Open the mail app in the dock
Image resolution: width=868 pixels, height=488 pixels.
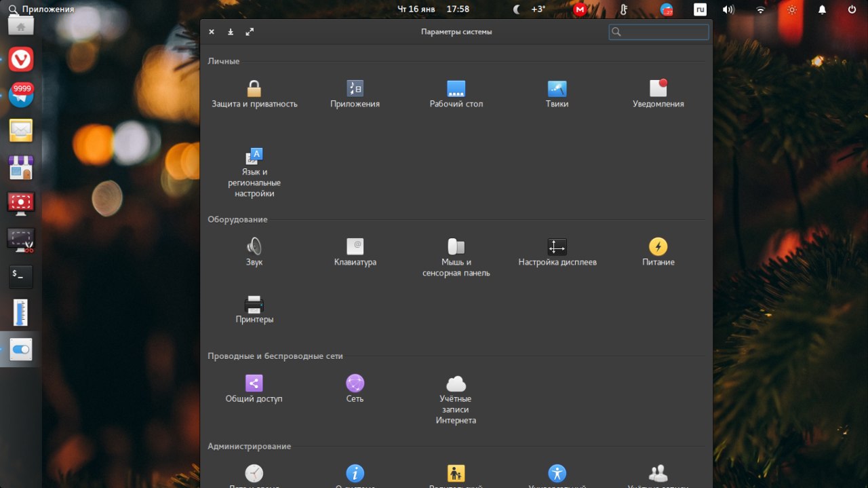click(x=21, y=130)
